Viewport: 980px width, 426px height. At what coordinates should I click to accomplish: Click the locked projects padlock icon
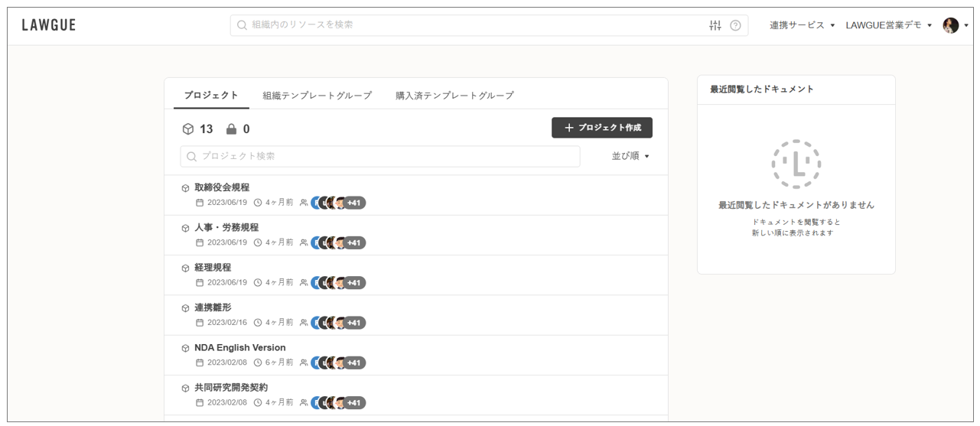231,129
